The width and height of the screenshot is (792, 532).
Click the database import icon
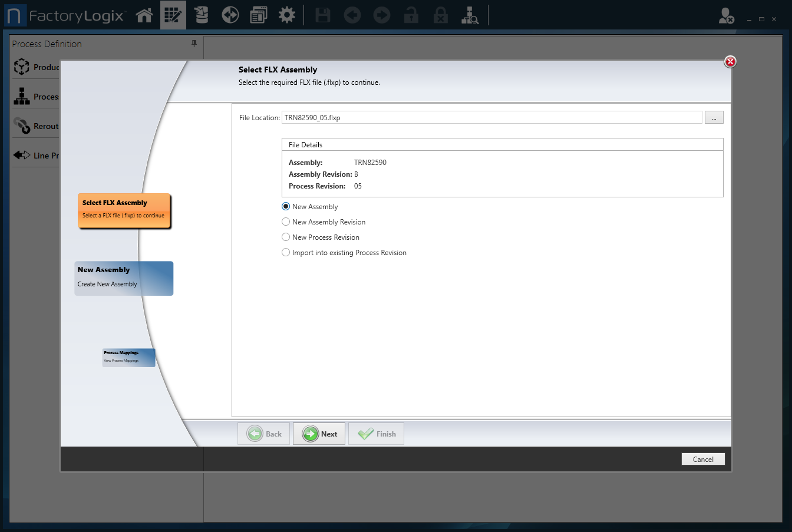pos(202,15)
